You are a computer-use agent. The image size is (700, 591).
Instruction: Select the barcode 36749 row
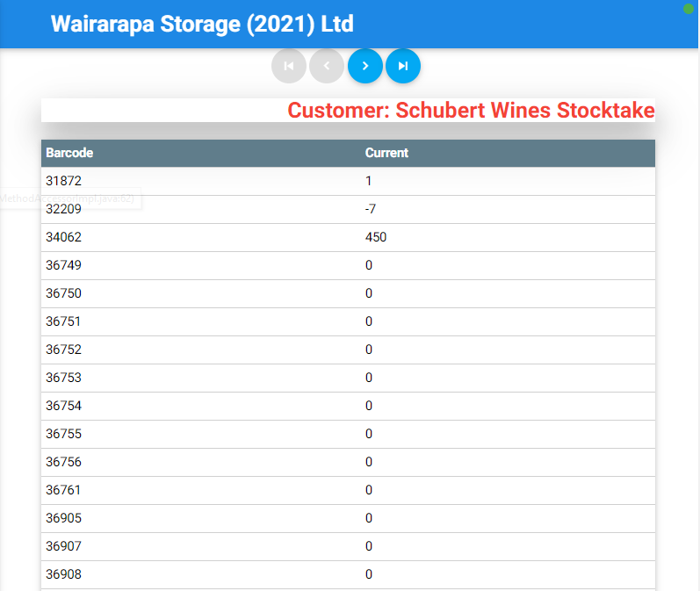(62, 265)
